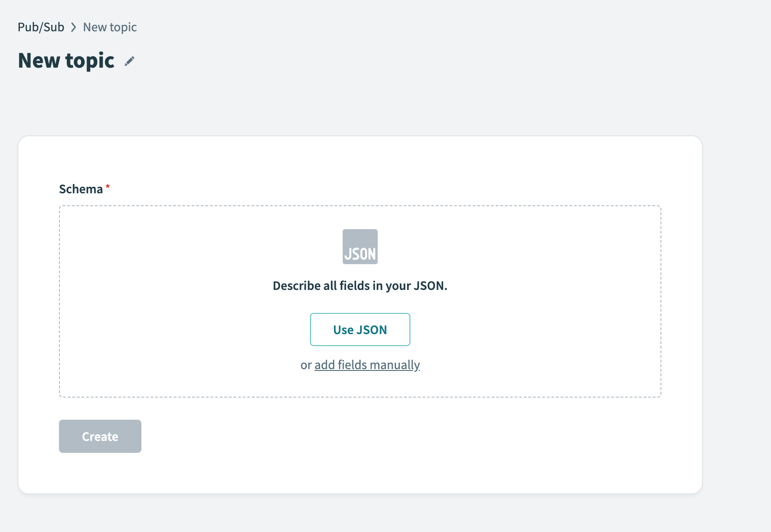
Task: Click the red required asterisk by Schema
Action: pos(108,186)
